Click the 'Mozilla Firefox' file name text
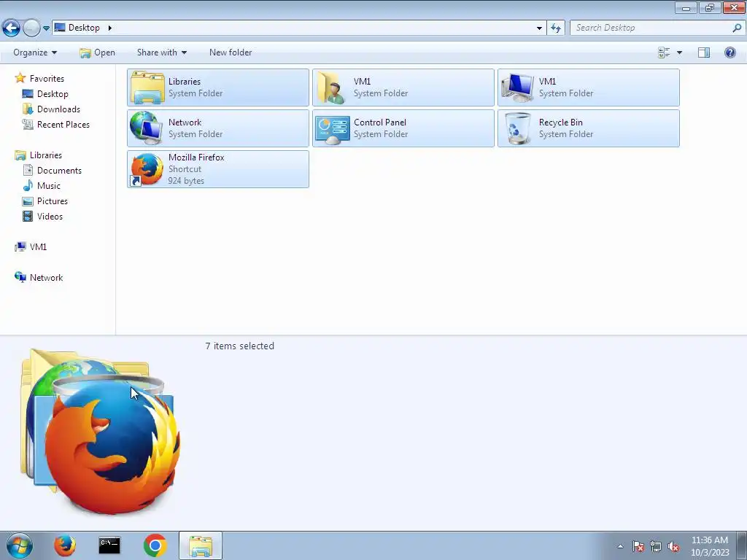This screenshot has width=747, height=560. pyautogui.click(x=196, y=157)
